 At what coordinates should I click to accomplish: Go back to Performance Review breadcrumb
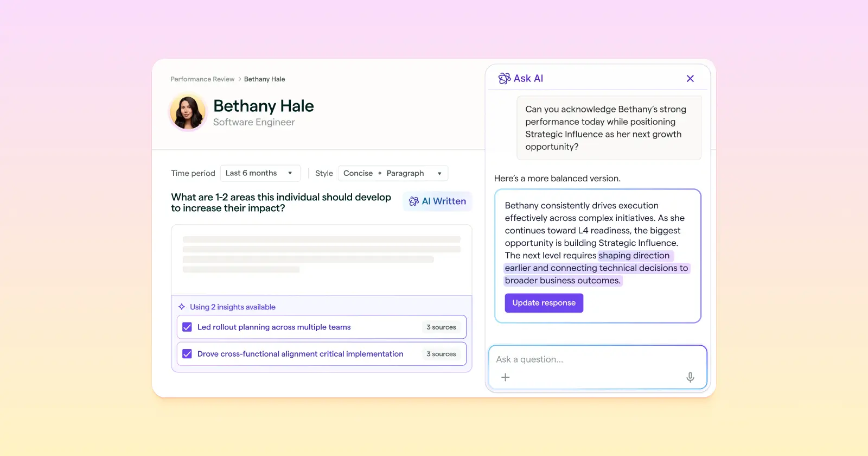click(x=202, y=79)
